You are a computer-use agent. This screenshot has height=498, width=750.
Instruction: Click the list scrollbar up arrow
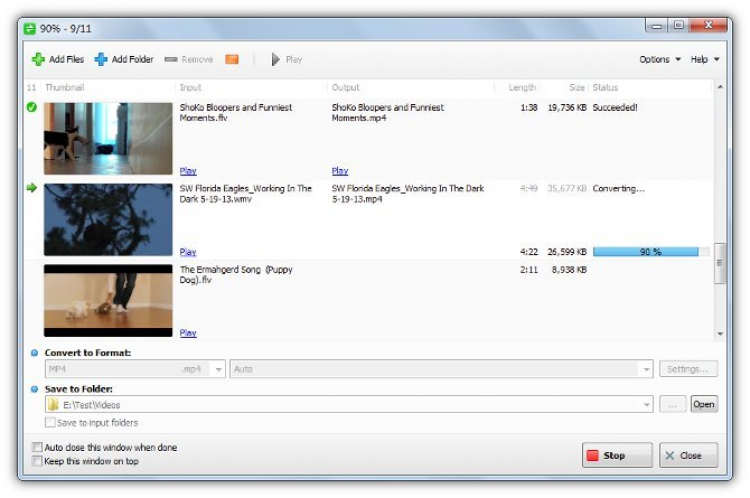pyautogui.click(x=720, y=87)
